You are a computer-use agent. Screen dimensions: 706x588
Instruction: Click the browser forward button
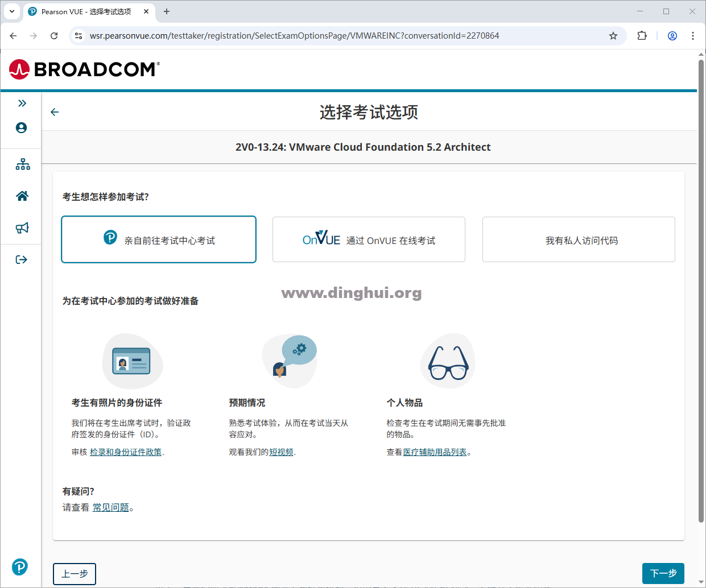(34, 36)
